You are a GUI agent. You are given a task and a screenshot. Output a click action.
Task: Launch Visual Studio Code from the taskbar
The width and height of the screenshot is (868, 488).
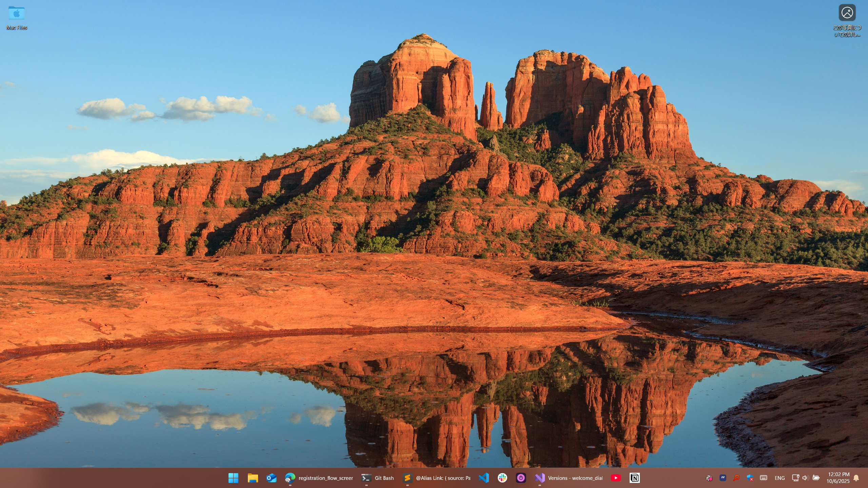[484, 478]
